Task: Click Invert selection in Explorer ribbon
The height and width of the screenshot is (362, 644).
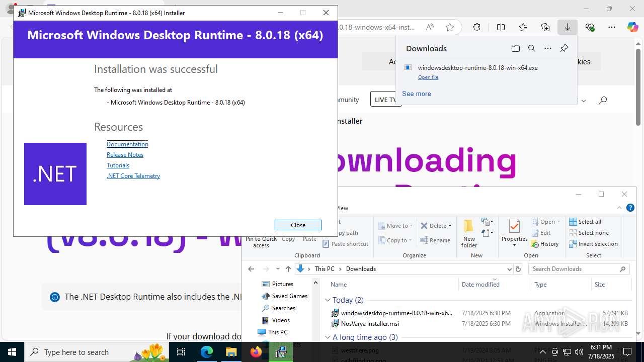Action: [593, 244]
